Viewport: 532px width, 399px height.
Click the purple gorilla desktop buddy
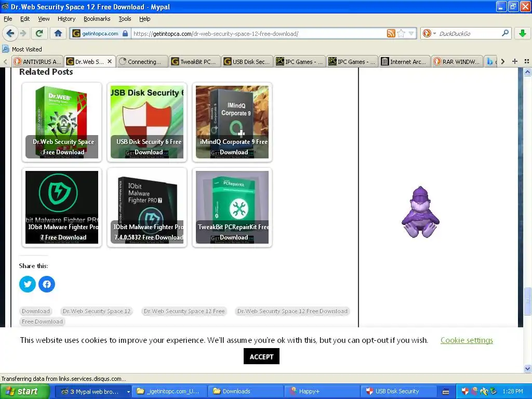[420, 212]
